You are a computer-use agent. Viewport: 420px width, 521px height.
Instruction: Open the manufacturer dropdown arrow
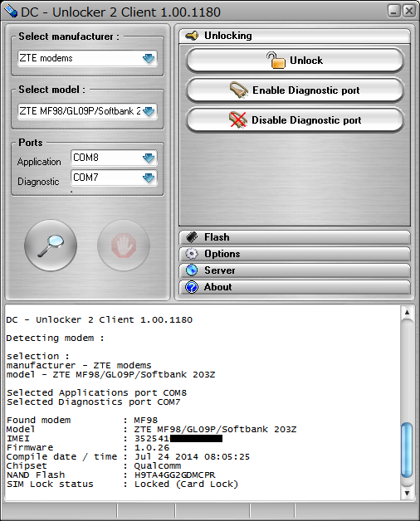(x=149, y=58)
